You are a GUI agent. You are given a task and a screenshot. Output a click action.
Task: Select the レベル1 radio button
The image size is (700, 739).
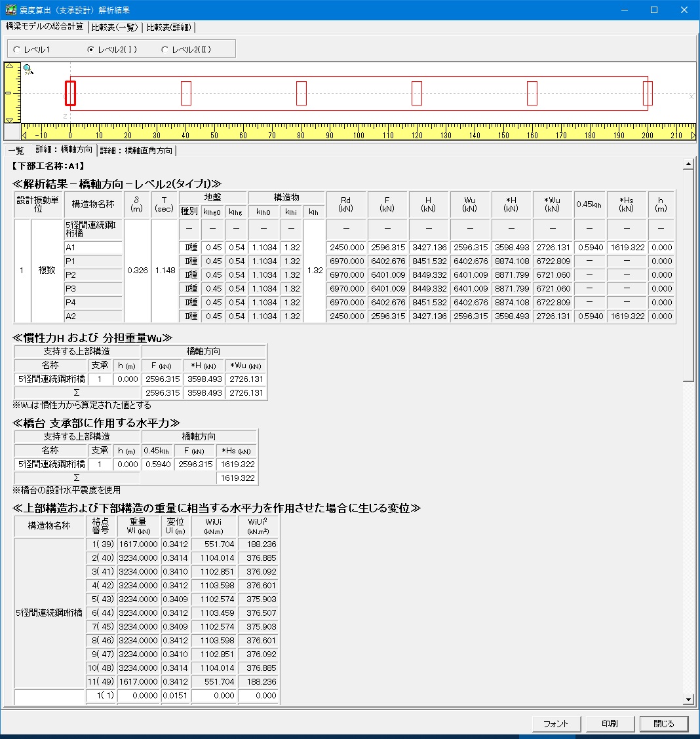(x=16, y=50)
